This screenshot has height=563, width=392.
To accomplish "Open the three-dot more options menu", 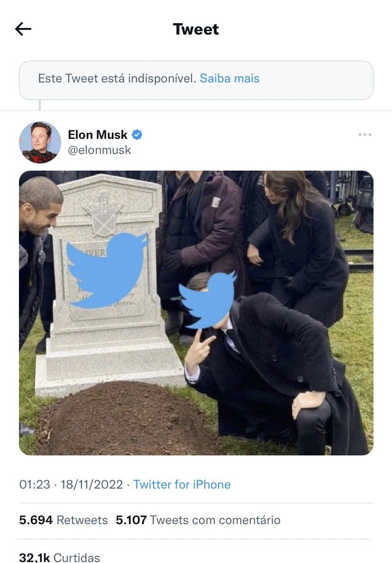I will coord(365,135).
